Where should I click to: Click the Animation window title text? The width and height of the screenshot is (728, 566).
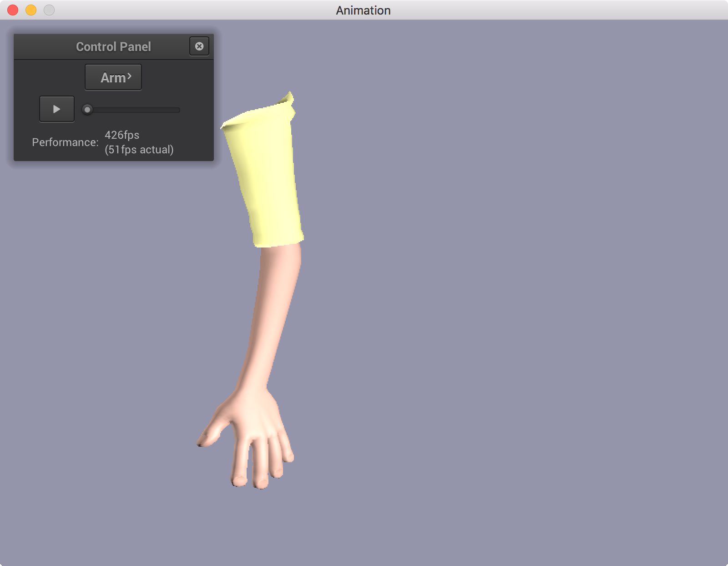coord(363,10)
